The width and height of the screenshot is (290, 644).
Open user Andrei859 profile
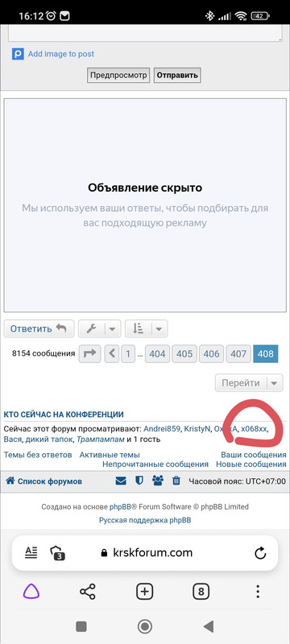pyautogui.click(x=162, y=428)
